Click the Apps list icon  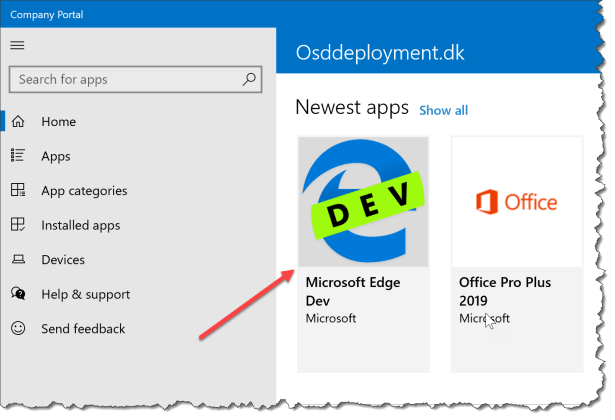click(x=18, y=156)
